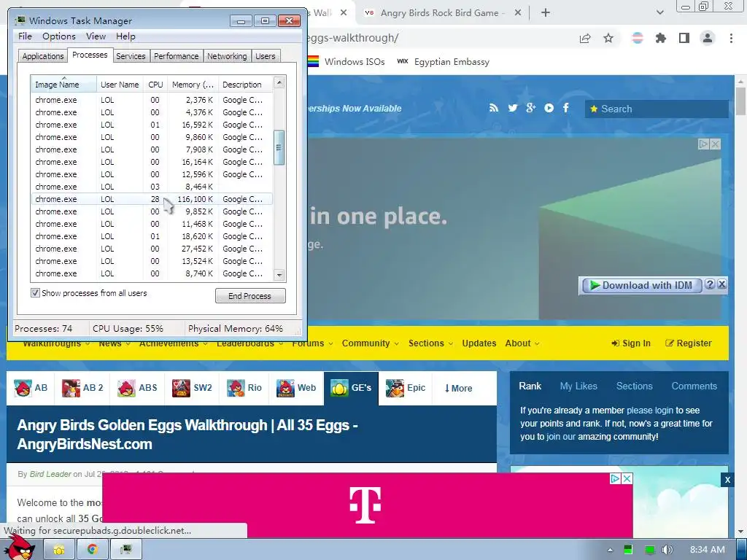Dismiss the sidebar ad with black X
The height and width of the screenshot is (560, 747).
coord(727,480)
